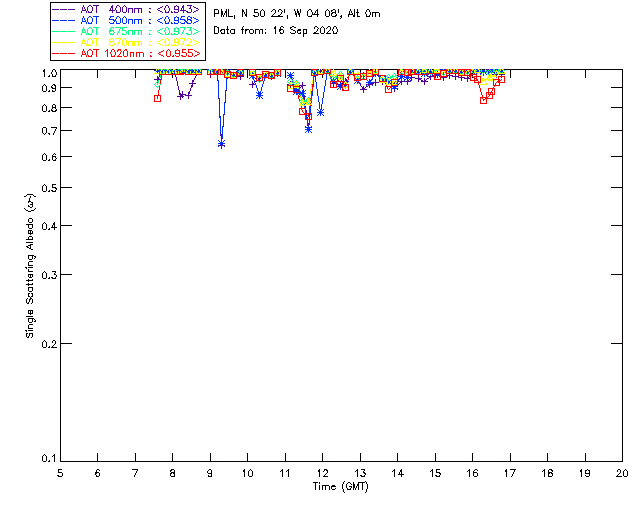Click the x-axis tick label 10
Image resolution: width=640 pixels, height=512 pixels.
pos(247,473)
